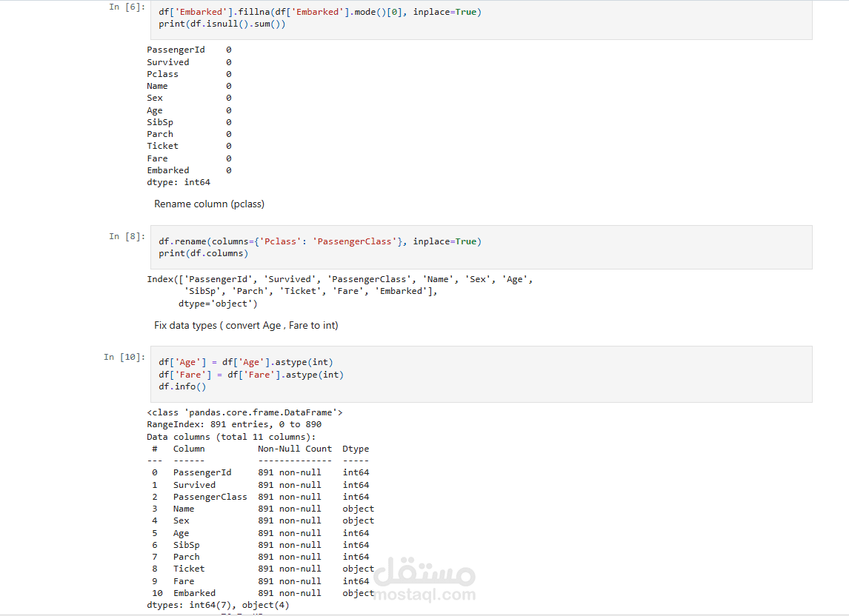Screen dimensions: 849x616
Task: Place cursor on print(df.isnull().sum()) line
Action: (222, 24)
